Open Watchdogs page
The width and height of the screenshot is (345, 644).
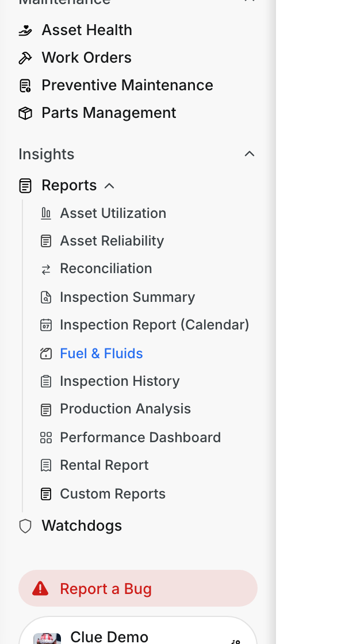coord(82,526)
